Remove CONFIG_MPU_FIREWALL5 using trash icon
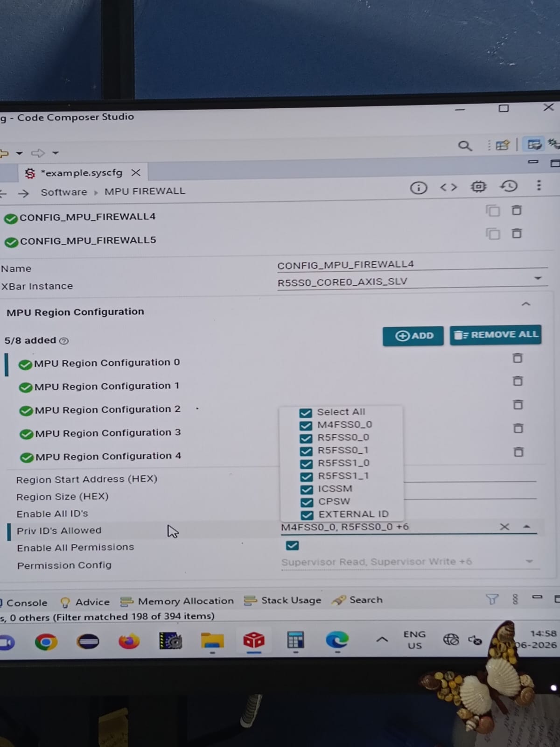 [517, 233]
